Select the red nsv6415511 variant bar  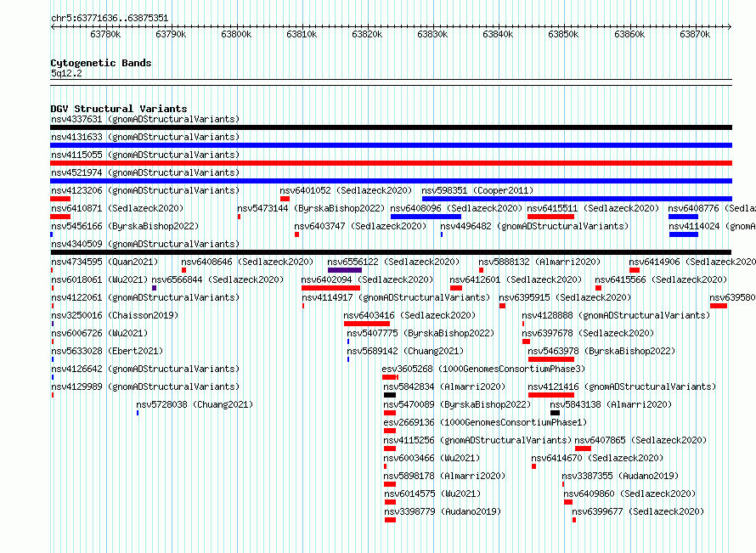point(550,217)
